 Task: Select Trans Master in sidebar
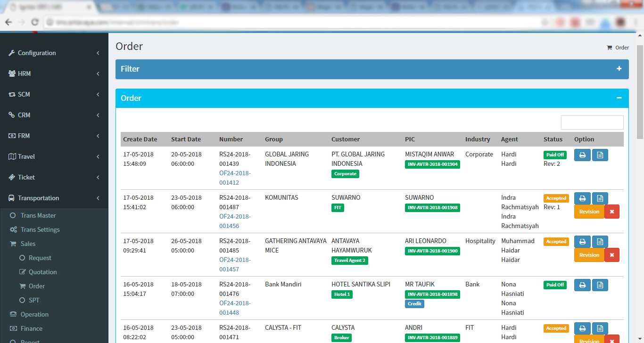(38, 215)
